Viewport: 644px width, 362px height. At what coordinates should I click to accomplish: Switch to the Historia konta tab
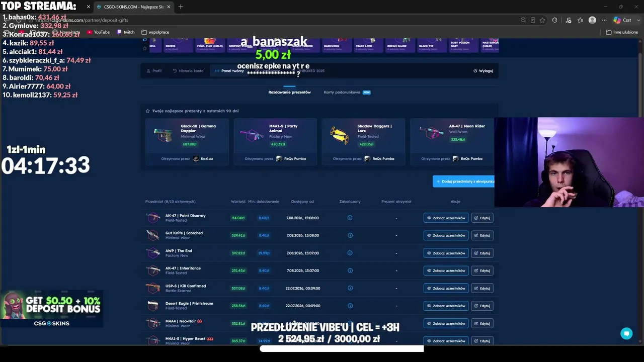coord(188,71)
